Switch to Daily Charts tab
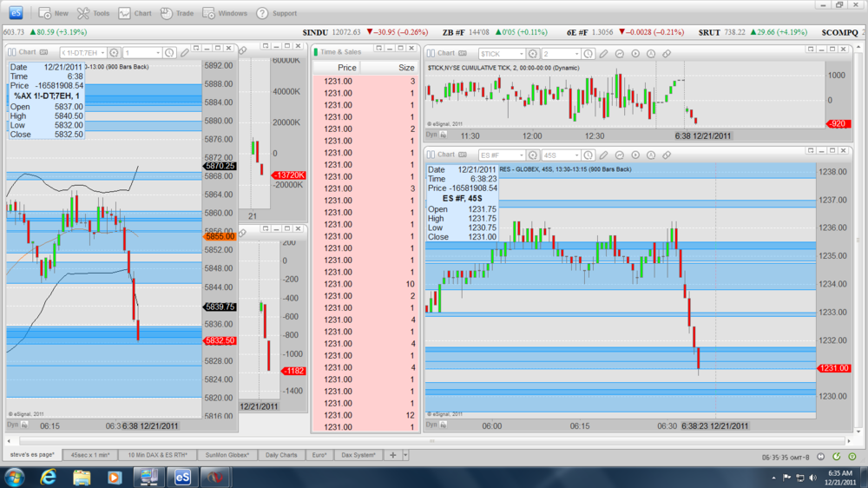Screen dimensions: 868x488 [281, 455]
